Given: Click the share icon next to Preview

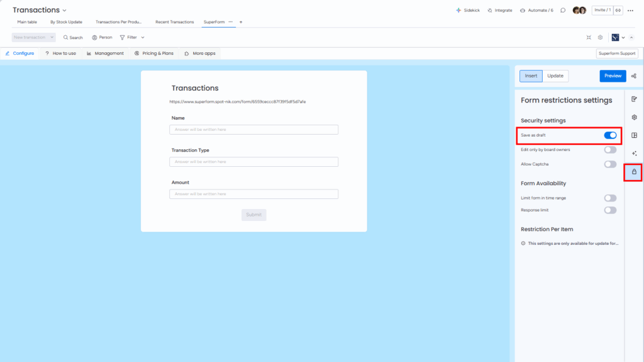Looking at the screenshot, I should coord(634,76).
